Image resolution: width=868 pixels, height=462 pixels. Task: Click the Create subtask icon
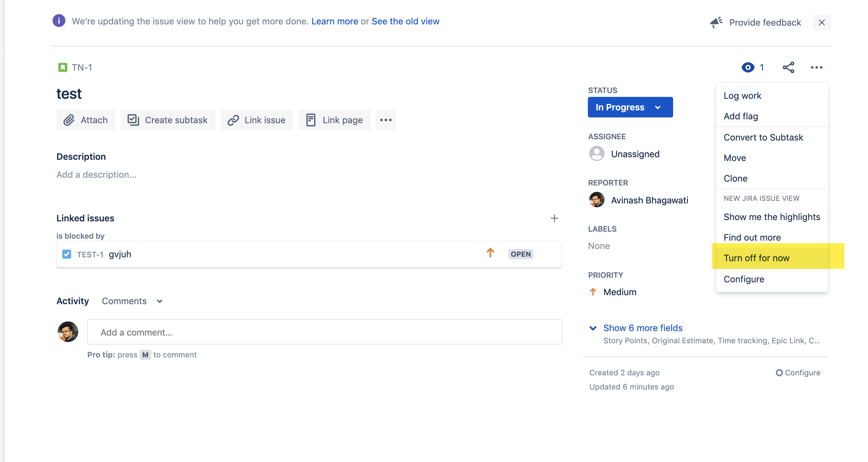pyautogui.click(x=133, y=120)
